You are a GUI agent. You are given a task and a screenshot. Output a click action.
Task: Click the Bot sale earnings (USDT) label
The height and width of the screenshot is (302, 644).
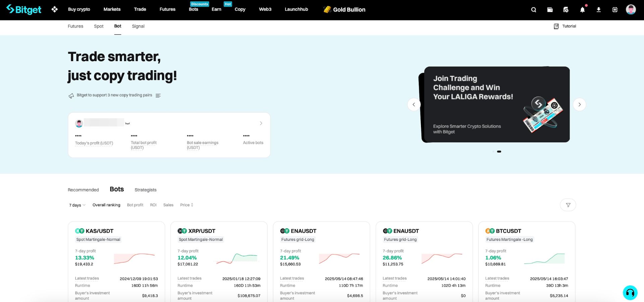click(203, 145)
